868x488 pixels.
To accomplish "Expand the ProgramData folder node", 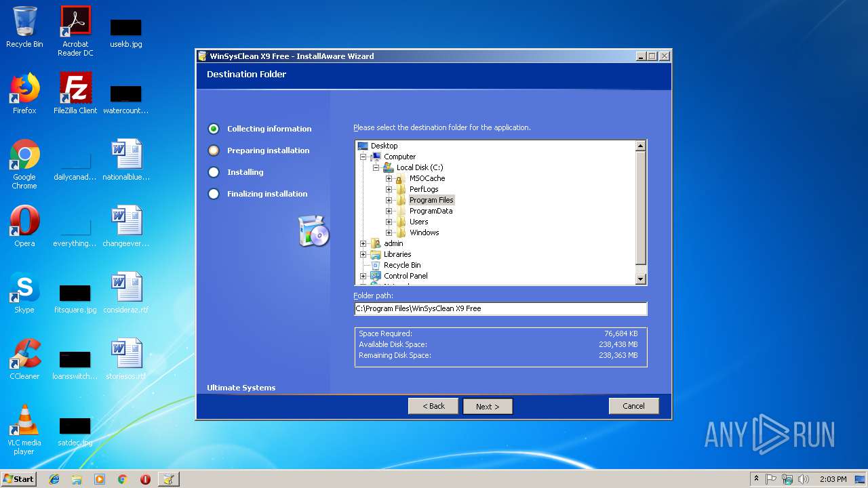I will tap(389, 211).
